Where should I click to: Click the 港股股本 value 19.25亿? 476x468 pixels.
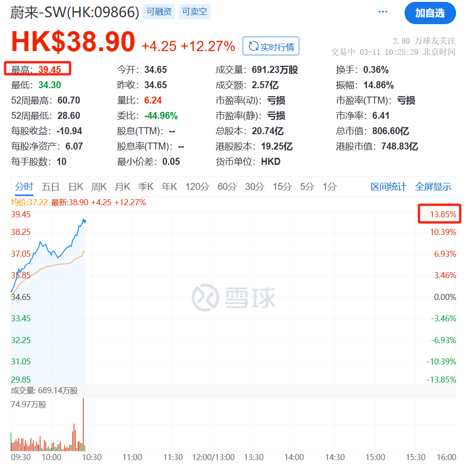(277, 146)
